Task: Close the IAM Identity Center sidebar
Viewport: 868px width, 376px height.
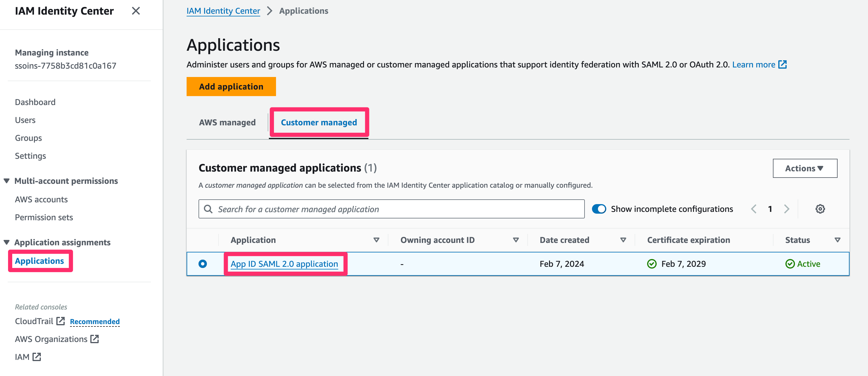Action: (136, 11)
